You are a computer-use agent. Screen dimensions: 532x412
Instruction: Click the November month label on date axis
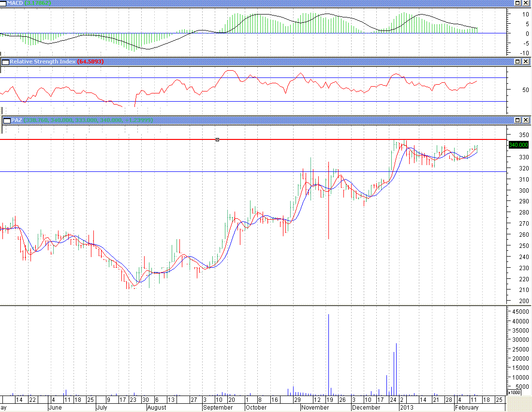click(x=315, y=408)
